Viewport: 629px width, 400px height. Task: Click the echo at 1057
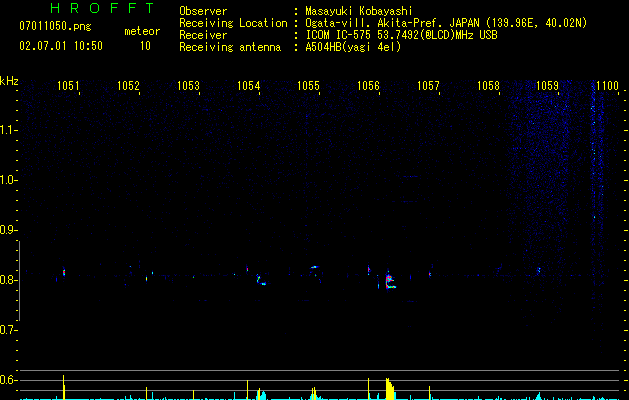pos(430,274)
